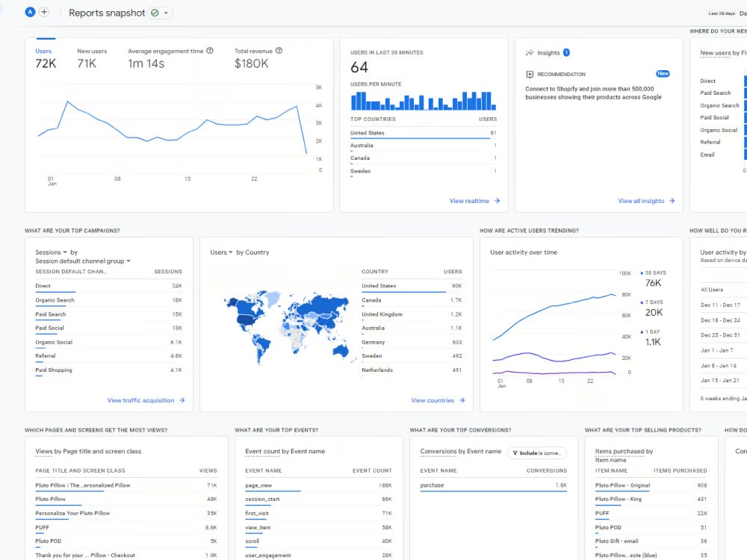The height and width of the screenshot is (560, 747).
Task: Click the Insights sparkline icon
Action: [530, 53]
